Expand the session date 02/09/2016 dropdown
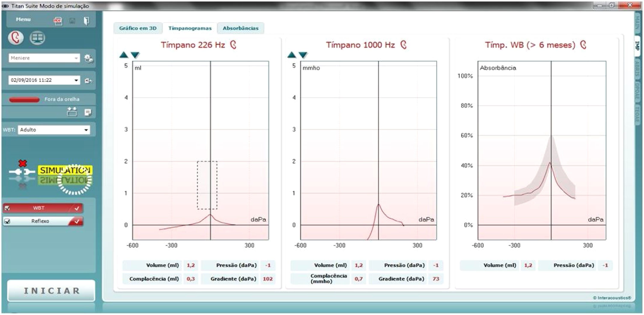 (76, 80)
